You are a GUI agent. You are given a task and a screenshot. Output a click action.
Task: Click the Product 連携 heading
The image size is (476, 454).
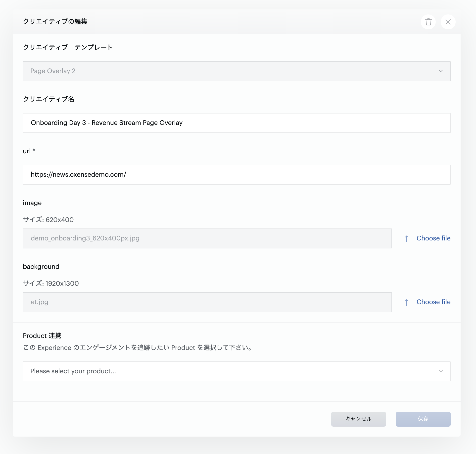coord(42,336)
